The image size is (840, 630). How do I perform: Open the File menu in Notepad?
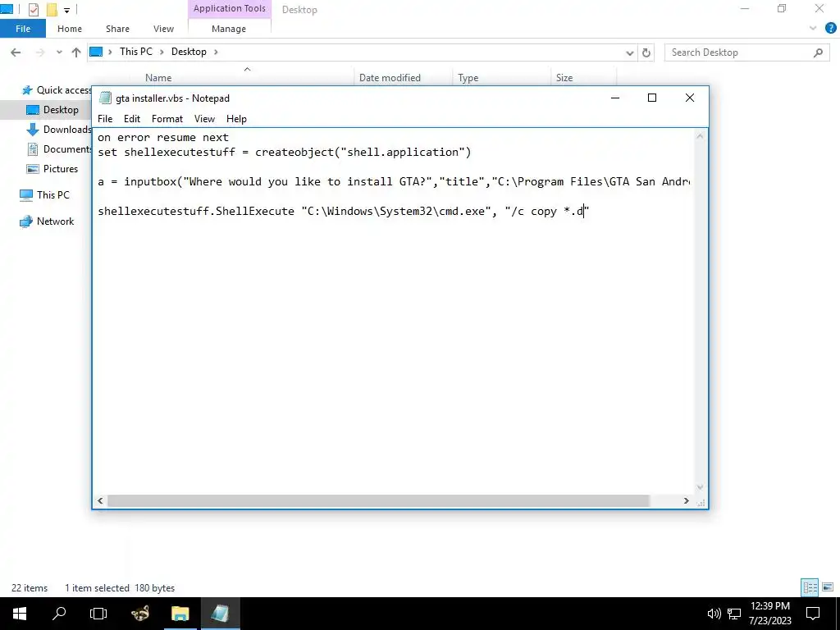tap(105, 119)
